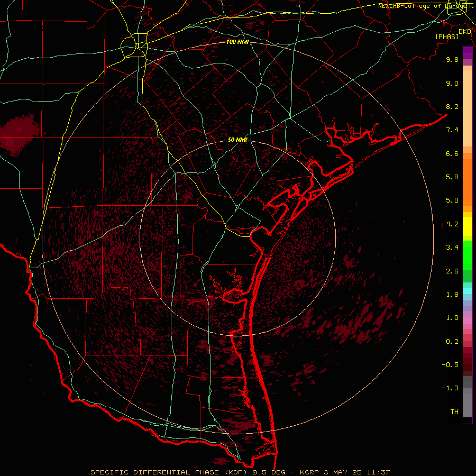Click the 0.2 value on the scale

click(x=452, y=342)
